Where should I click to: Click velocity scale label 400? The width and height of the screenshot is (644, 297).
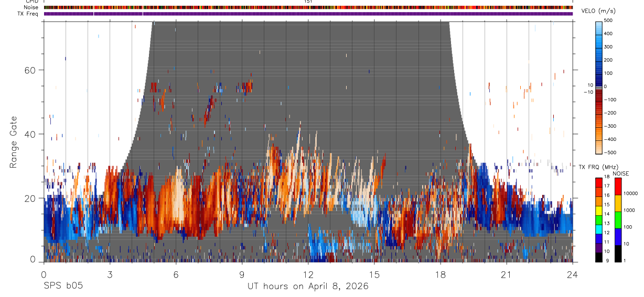click(609, 34)
